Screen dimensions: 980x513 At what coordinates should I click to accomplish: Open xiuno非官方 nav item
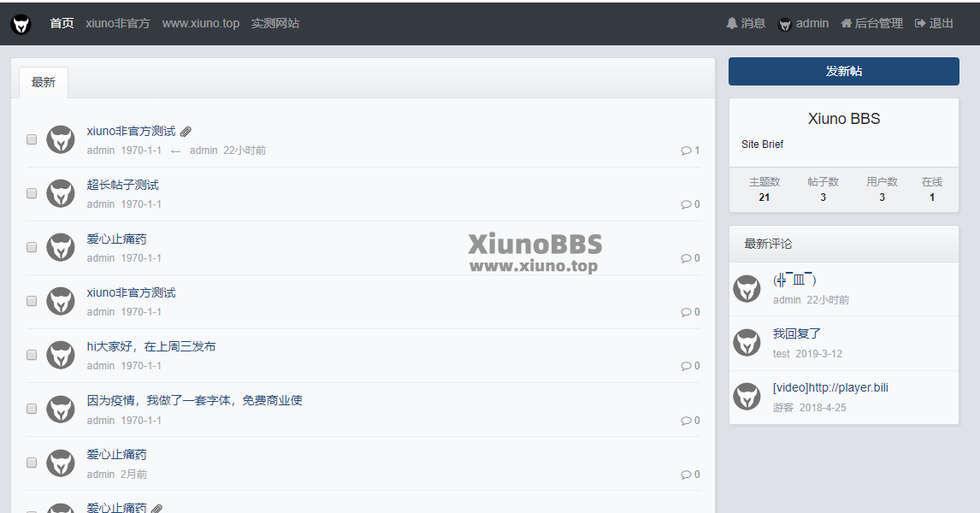(117, 24)
